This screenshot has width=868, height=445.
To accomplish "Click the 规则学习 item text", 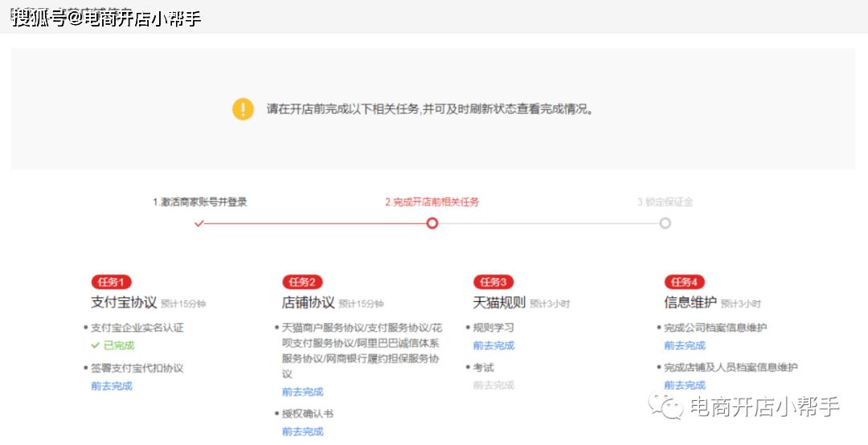I will pos(493,328).
